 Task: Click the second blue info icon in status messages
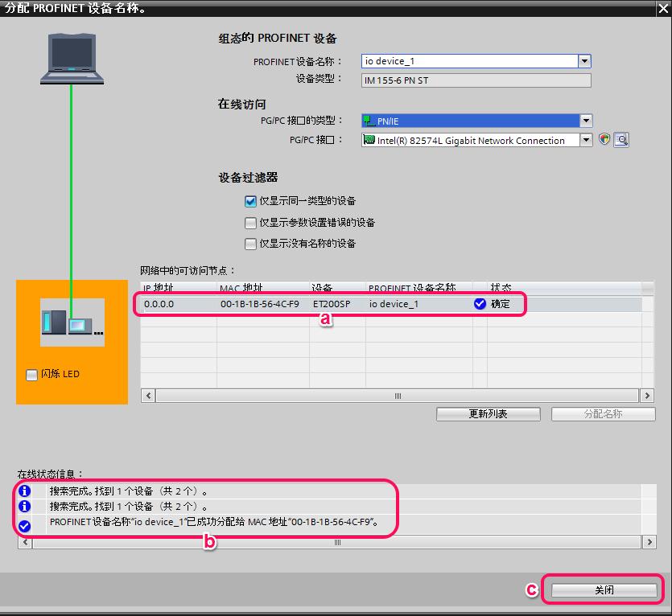(x=24, y=507)
